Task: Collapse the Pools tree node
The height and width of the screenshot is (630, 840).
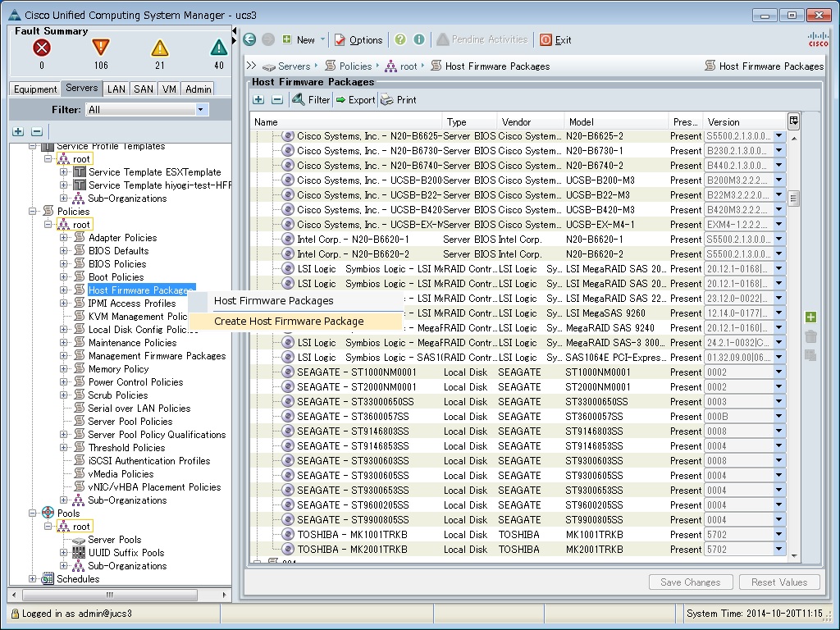Action: (33, 514)
